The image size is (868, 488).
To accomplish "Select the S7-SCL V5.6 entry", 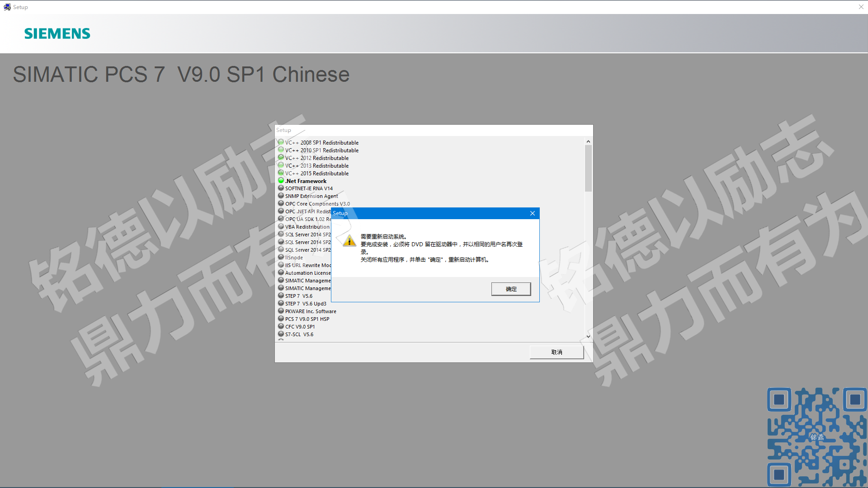I will [299, 335].
